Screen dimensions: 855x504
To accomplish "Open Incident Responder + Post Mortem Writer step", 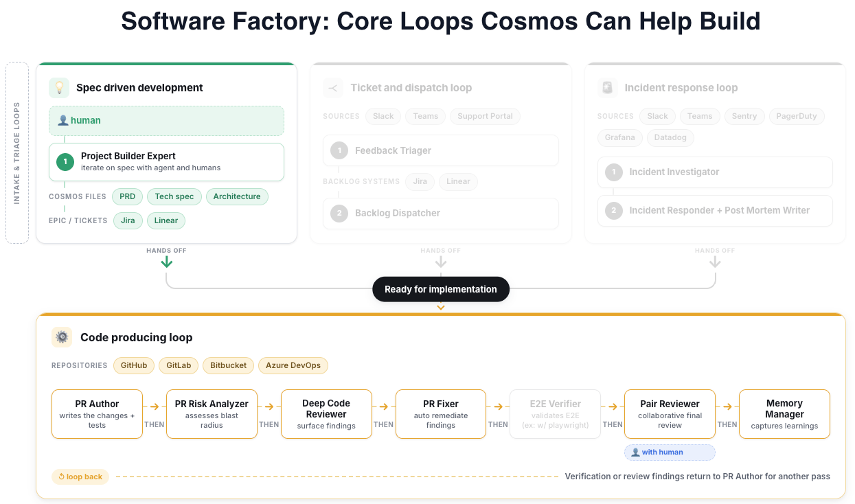I will tap(715, 211).
